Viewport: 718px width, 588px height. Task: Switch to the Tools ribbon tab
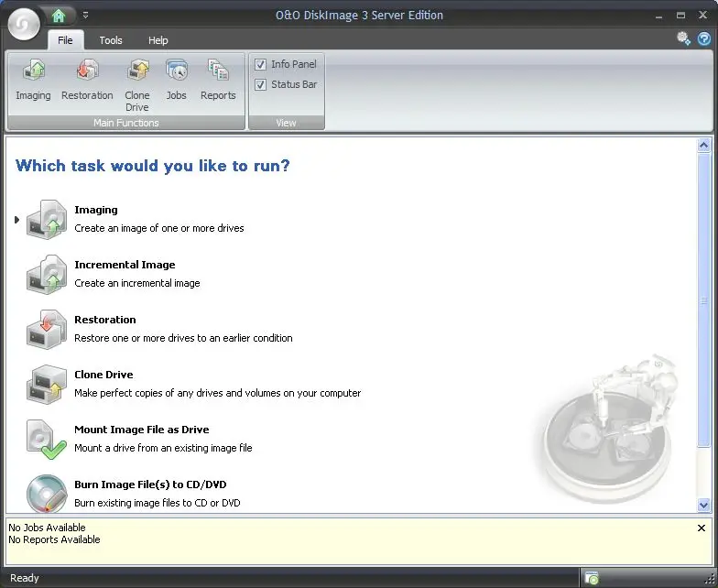111,40
